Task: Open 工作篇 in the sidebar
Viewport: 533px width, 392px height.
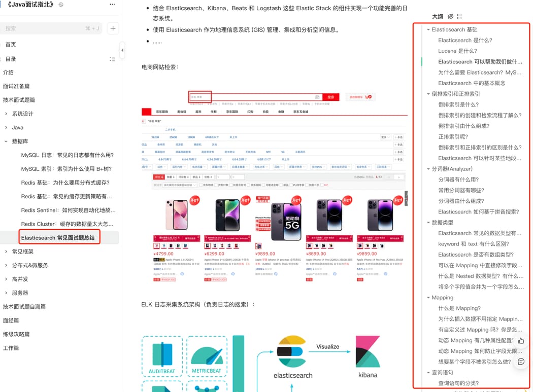Action: click(x=11, y=348)
